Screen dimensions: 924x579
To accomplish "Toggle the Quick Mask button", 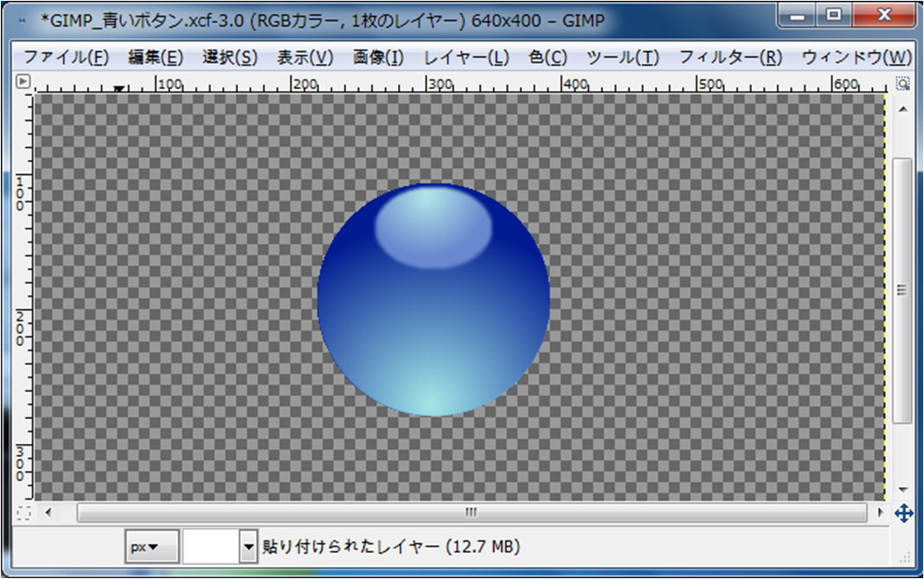I will pyautogui.click(x=23, y=512).
